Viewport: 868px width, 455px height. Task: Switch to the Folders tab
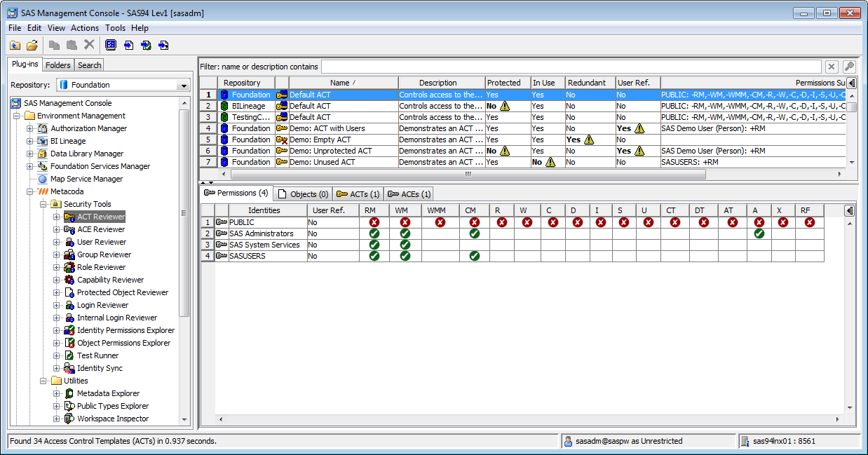click(x=58, y=65)
